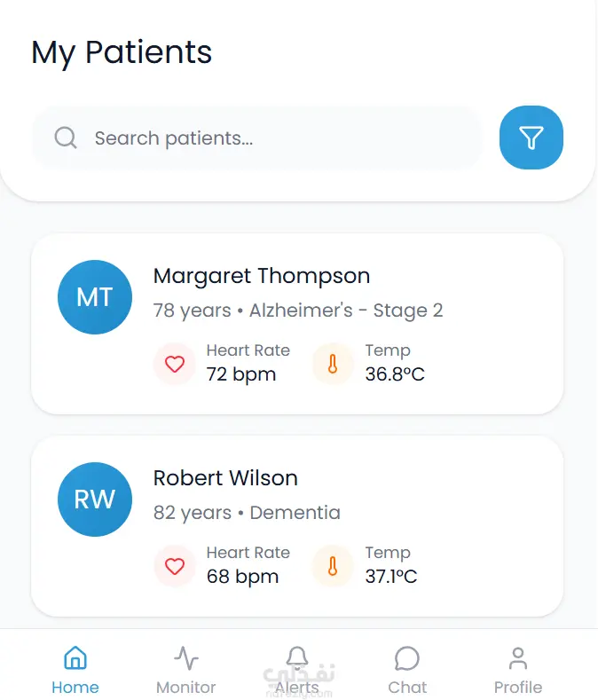
Task: Open Margaret Thompson's patient name
Action: 262,276
